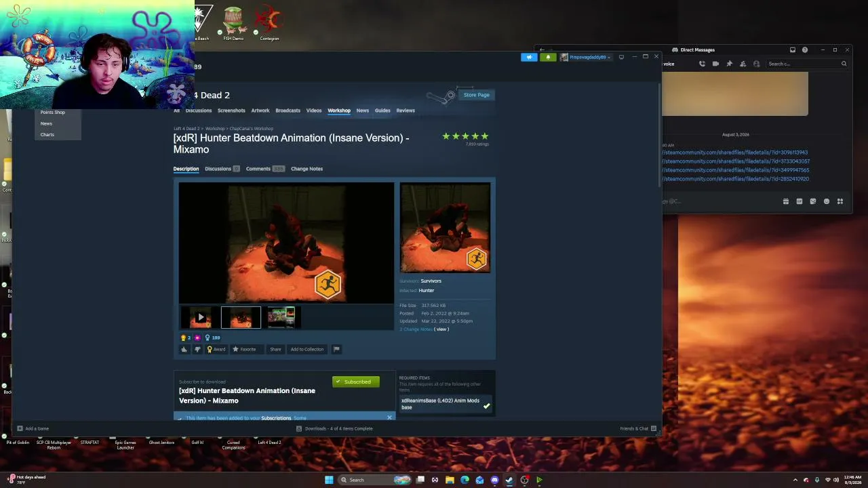Show pinned messages in Discord
The height and width of the screenshot is (488, 868).
click(729, 64)
